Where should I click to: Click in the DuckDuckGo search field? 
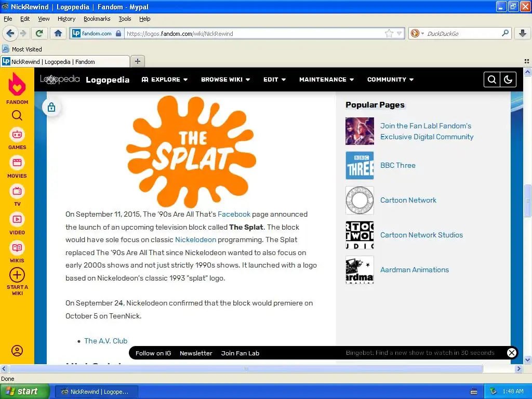click(463, 33)
